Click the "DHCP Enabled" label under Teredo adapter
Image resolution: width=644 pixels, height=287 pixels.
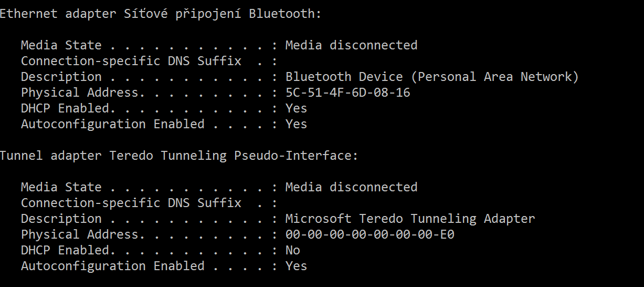tap(65, 251)
